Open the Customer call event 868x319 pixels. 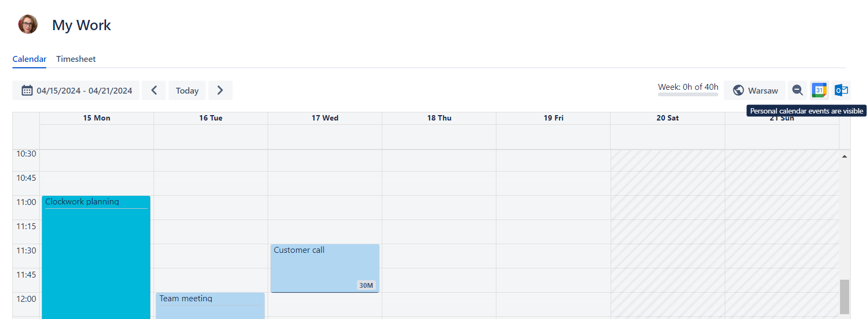[x=325, y=268]
